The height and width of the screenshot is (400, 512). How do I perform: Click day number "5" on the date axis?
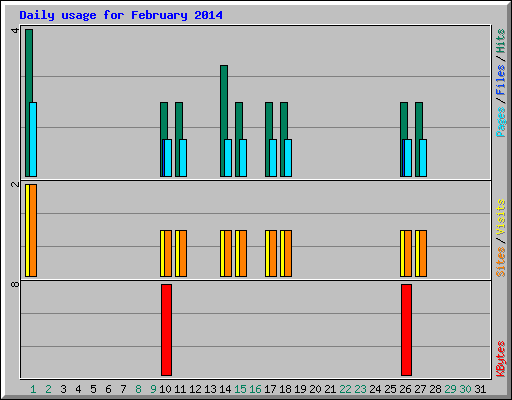93,389
